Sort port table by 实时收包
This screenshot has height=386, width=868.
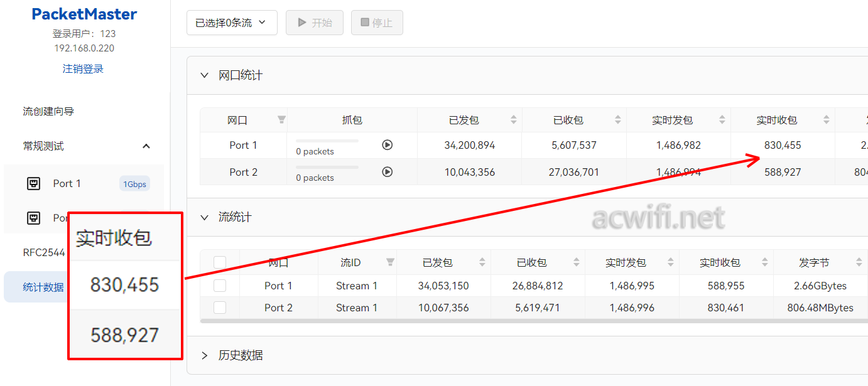[x=827, y=120]
